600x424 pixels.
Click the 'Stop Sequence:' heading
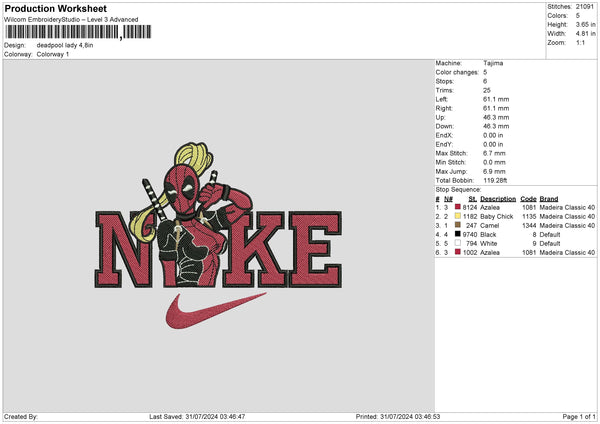tap(458, 189)
